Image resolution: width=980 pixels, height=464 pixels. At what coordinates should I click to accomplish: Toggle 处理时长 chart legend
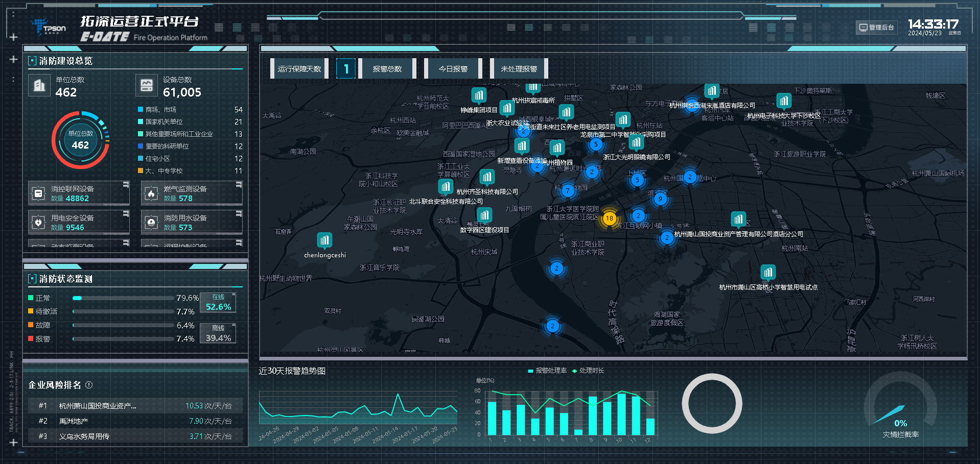tap(588, 371)
